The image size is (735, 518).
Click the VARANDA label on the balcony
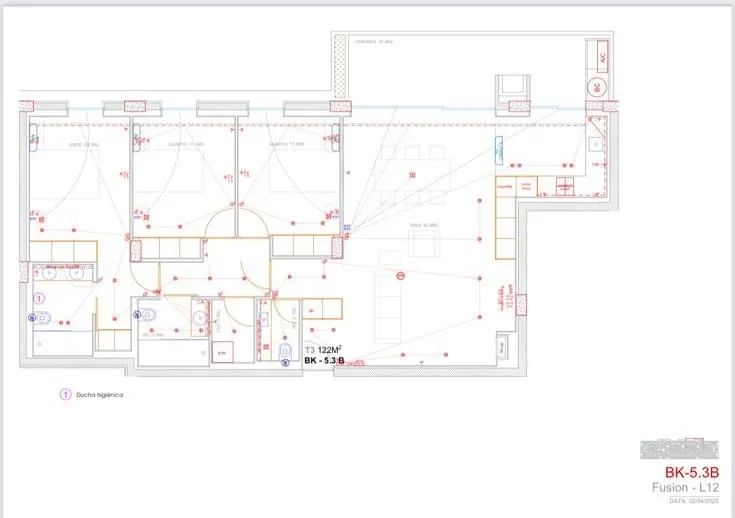(x=373, y=42)
